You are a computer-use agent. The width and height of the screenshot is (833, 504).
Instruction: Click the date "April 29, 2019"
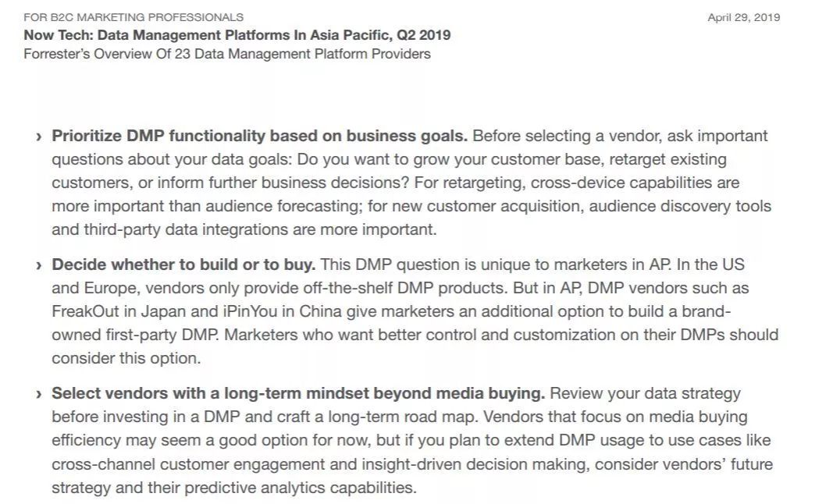pos(743,17)
